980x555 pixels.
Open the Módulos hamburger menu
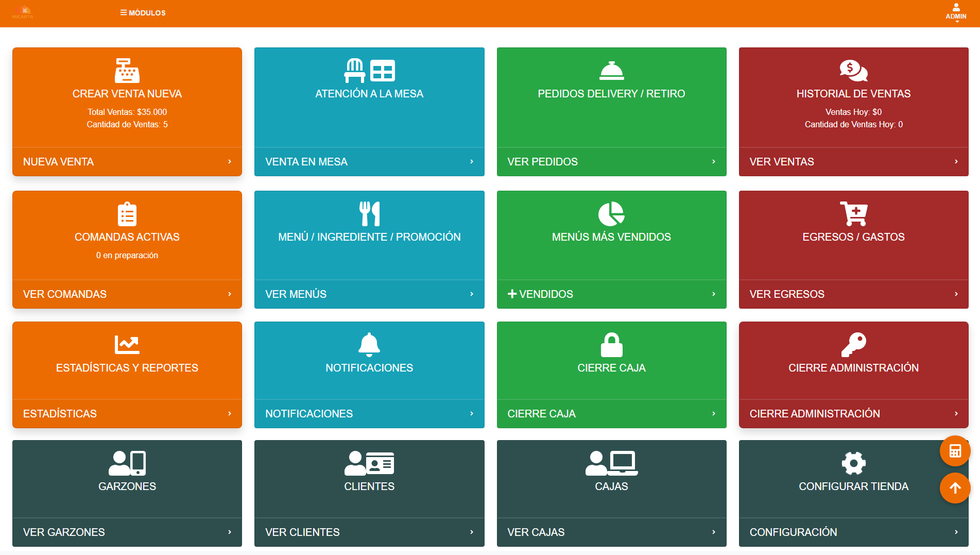[143, 13]
